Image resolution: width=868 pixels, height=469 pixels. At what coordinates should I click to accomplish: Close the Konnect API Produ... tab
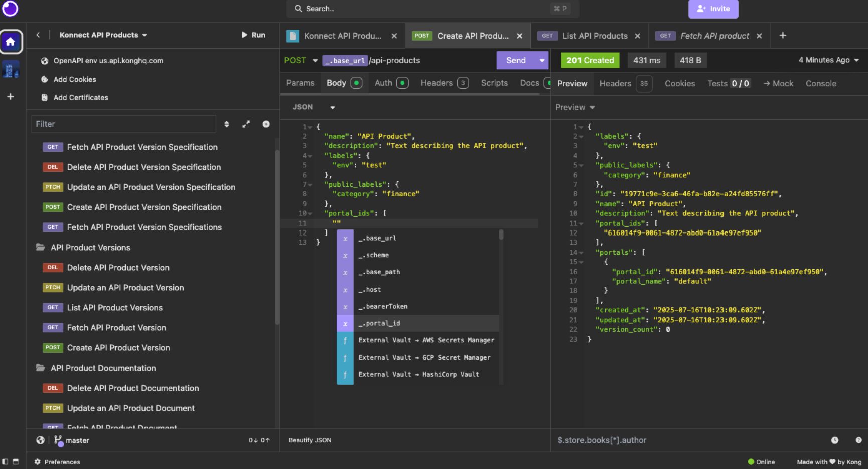394,36
